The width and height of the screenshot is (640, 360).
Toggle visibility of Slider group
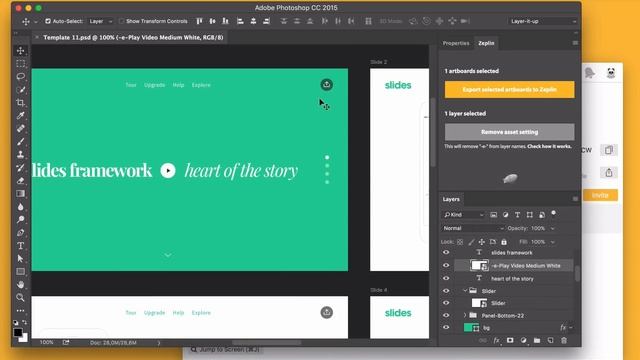click(x=446, y=291)
